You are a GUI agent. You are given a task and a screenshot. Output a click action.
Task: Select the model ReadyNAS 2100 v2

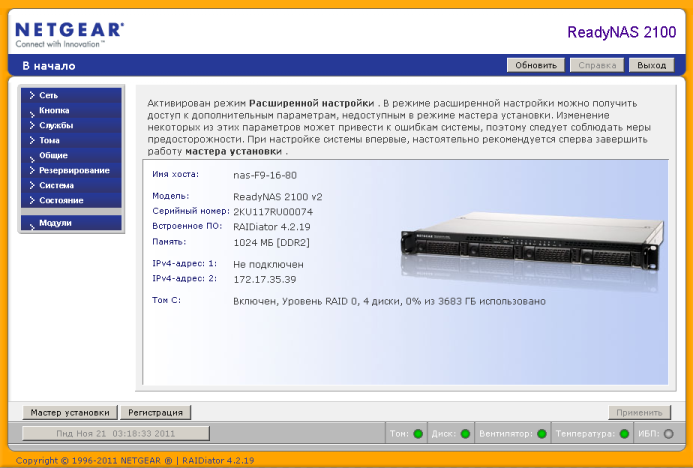click(x=278, y=197)
